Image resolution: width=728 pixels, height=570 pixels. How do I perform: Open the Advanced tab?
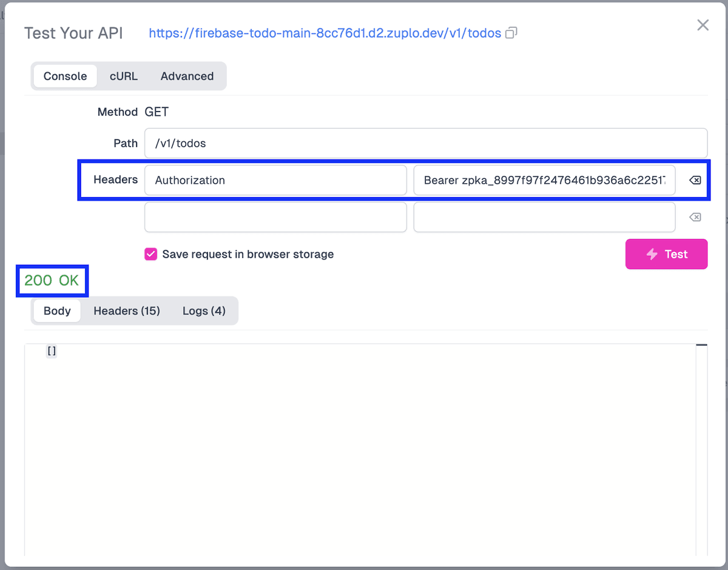click(187, 76)
